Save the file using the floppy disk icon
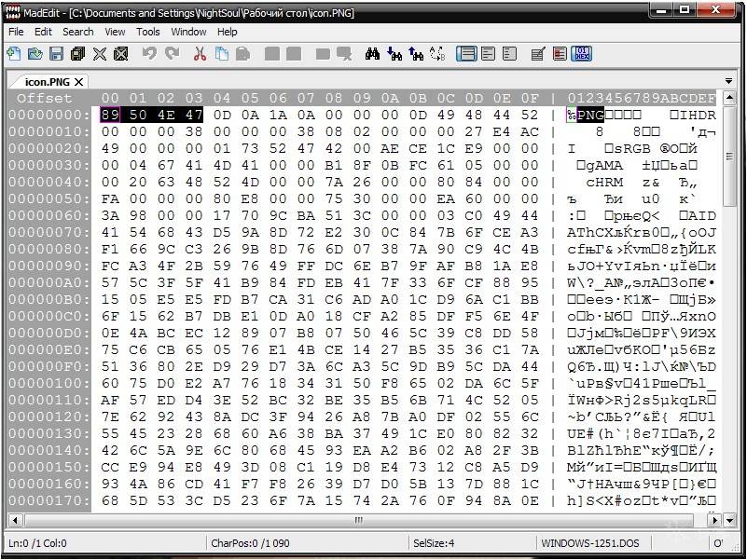 point(56,54)
